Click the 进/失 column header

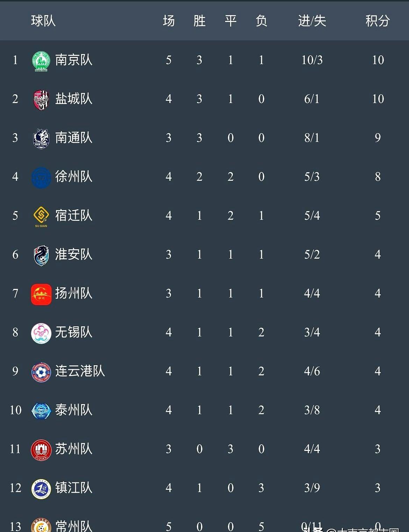312,21
